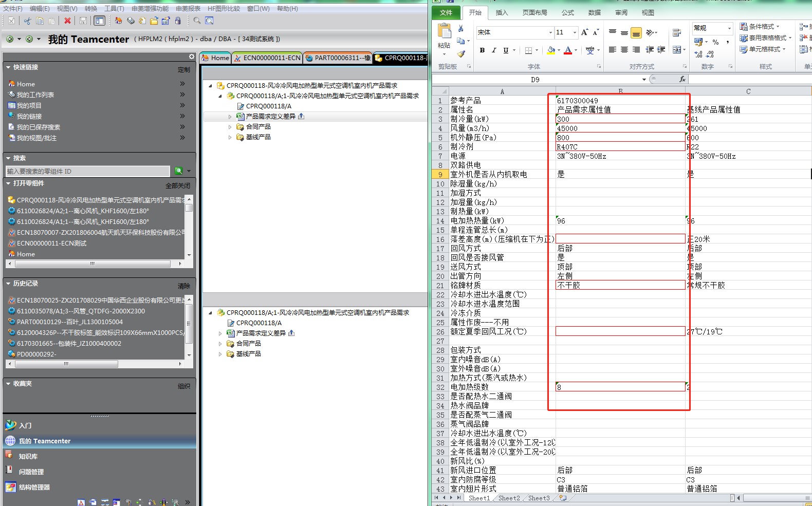Click the green search button beside item ID field
Viewport: 812px width, 506px height.
178,171
